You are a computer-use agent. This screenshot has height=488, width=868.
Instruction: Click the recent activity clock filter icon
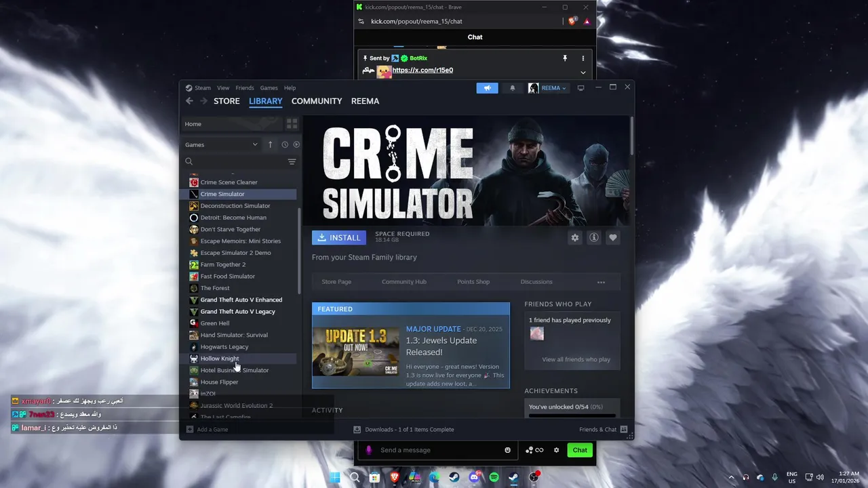pyautogui.click(x=285, y=144)
